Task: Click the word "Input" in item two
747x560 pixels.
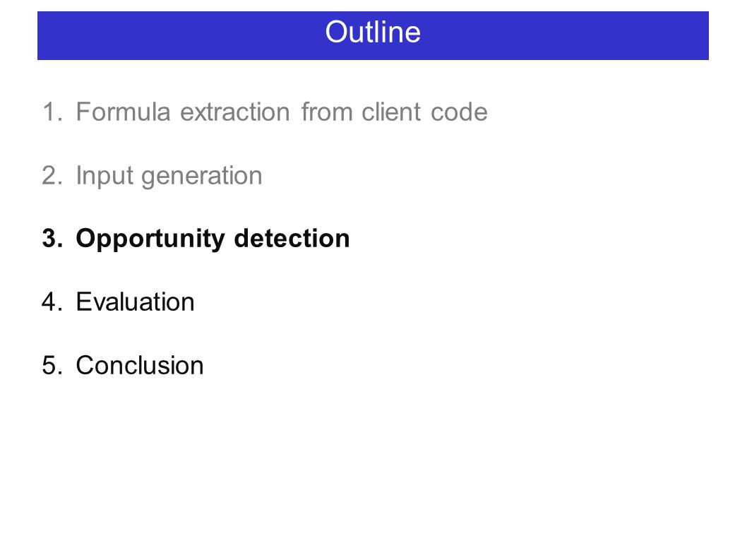Action: pos(104,176)
